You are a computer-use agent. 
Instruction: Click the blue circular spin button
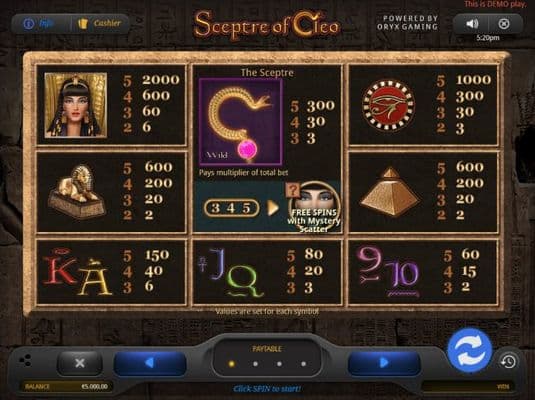(x=469, y=350)
